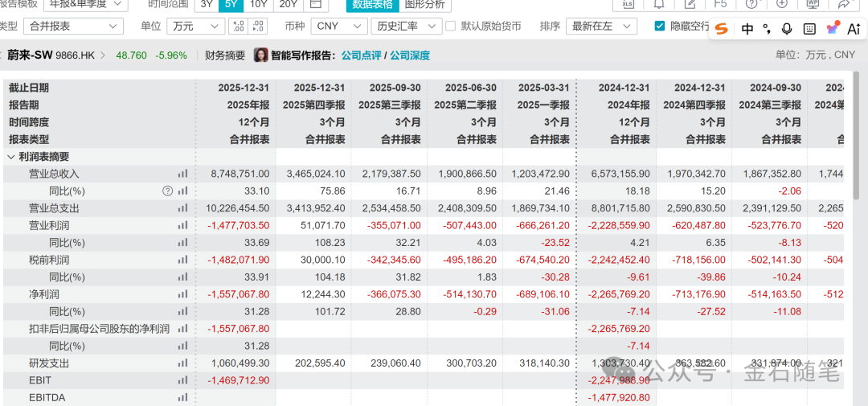Export data with the XLS icon
The image size is (868, 406).
coord(627,3)
